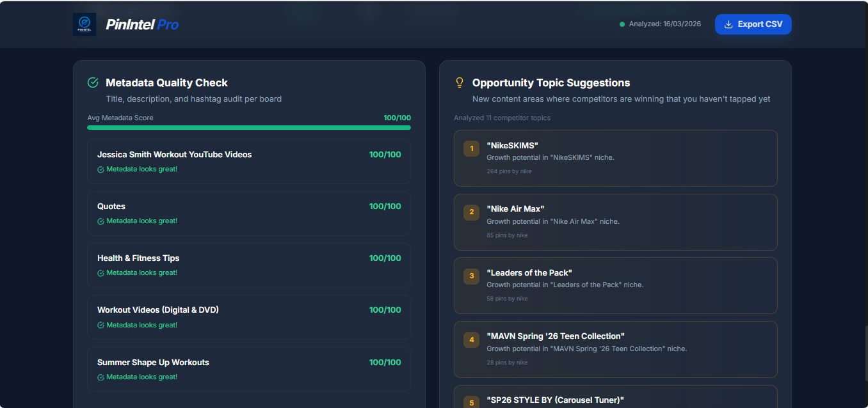Click the Metadata Quality Check checkmark icon
The width and height of the screenshot is (868, 408).
93,82
